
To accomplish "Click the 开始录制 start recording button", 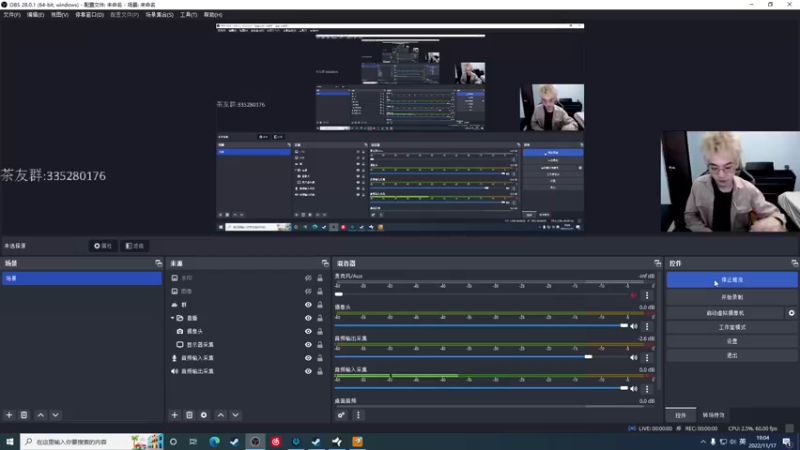I will pyautogui.click(x=732, y=297).
